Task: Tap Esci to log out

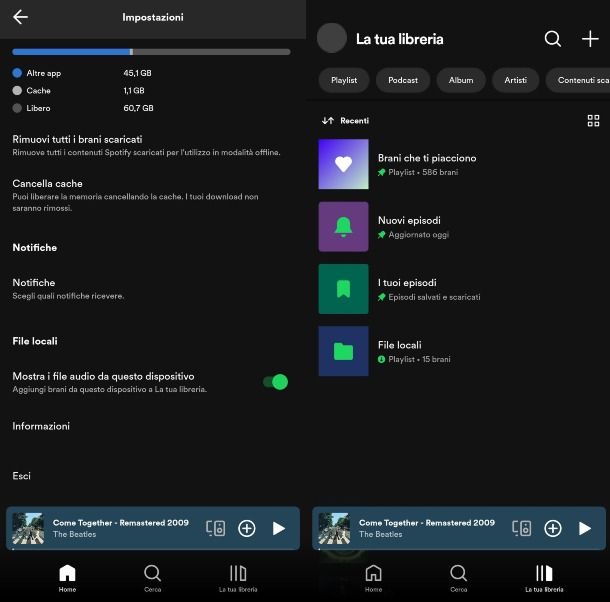Action: 21,476
